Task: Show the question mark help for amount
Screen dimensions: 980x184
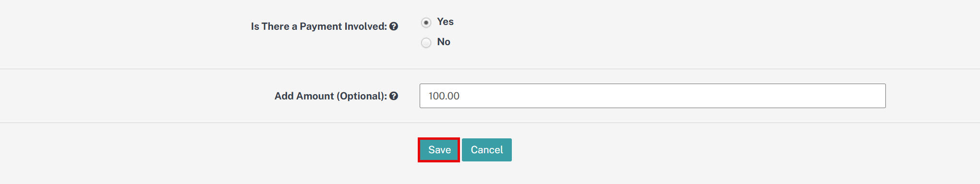Action: pos(394,96)
